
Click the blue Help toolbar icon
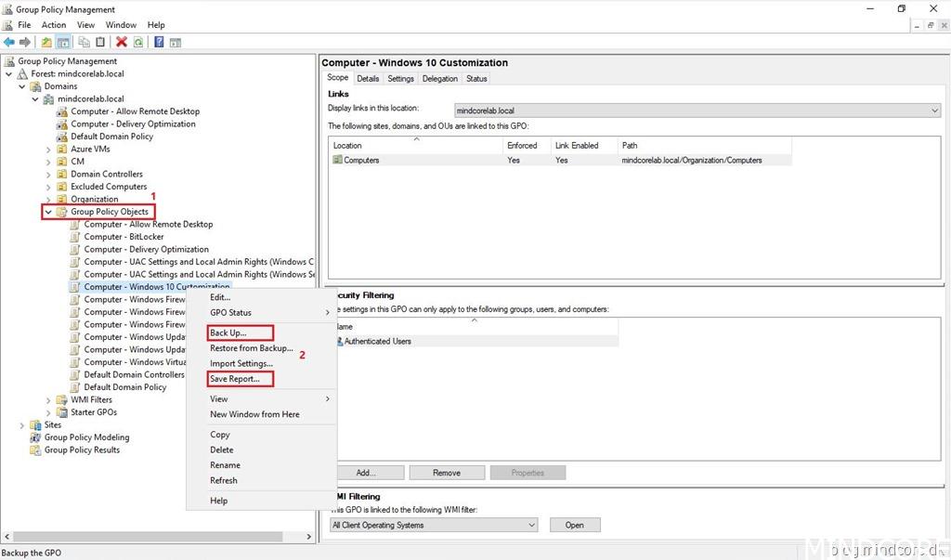(x=159, y=42)
